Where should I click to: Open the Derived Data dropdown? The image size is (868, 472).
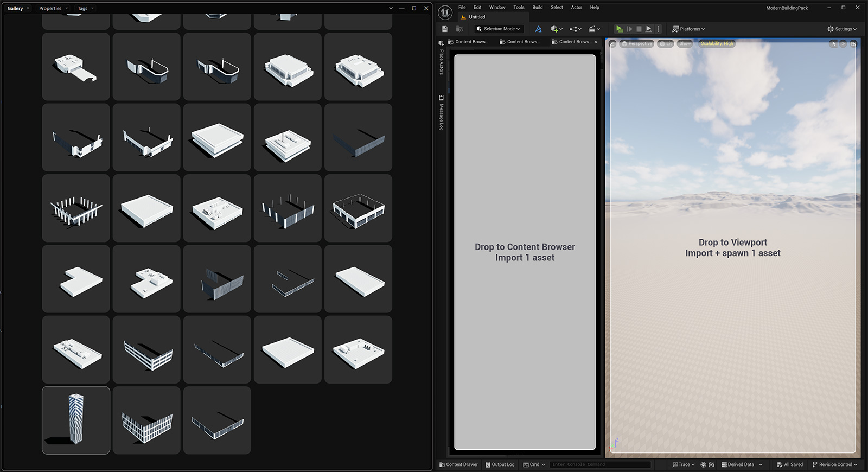(x=742, y=464)
